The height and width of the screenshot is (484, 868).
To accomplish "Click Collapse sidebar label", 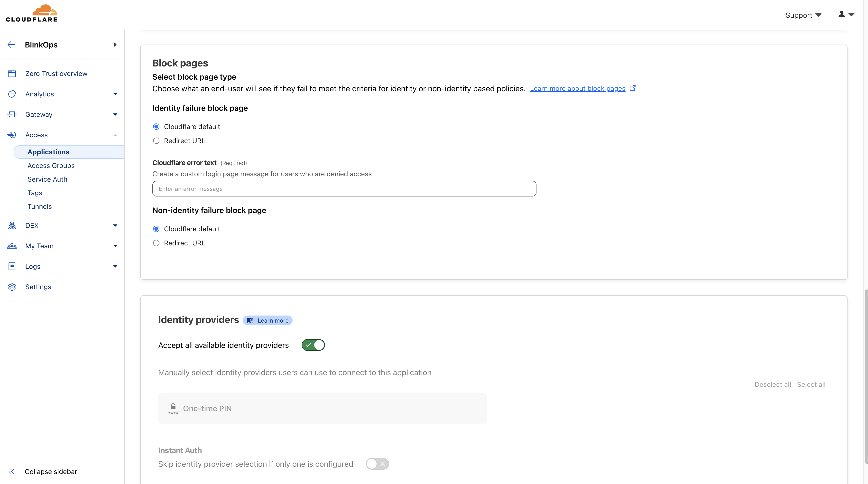I will pos(51,472).
